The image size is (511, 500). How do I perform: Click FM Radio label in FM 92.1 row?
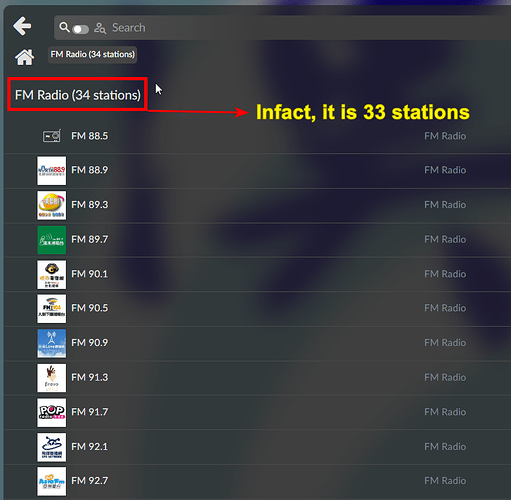[445, 447]
